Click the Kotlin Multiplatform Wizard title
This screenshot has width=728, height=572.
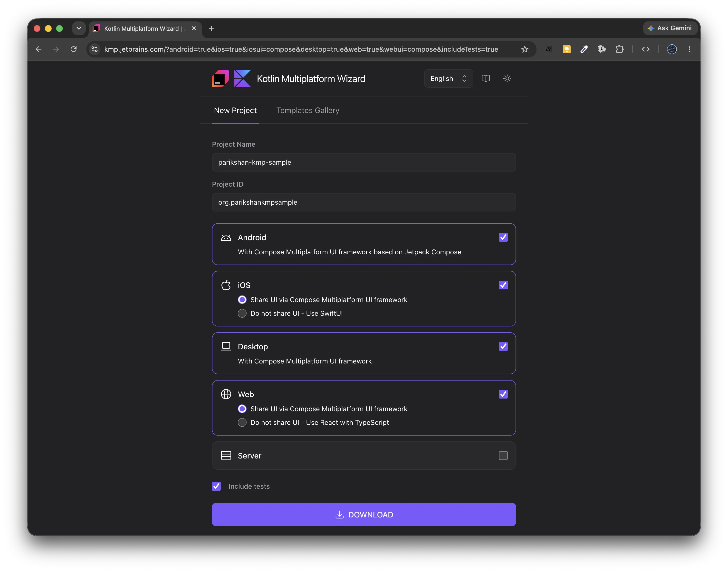(x=311, y=79)
